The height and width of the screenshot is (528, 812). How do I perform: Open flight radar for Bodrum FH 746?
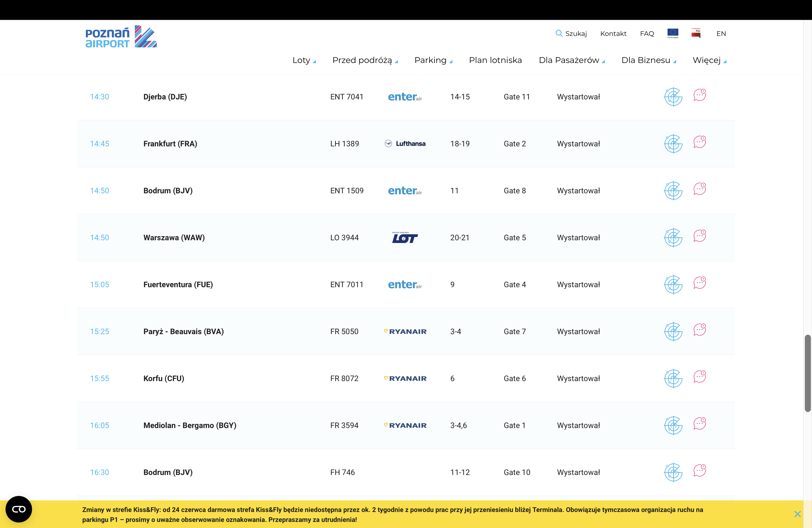click(673, 472)
